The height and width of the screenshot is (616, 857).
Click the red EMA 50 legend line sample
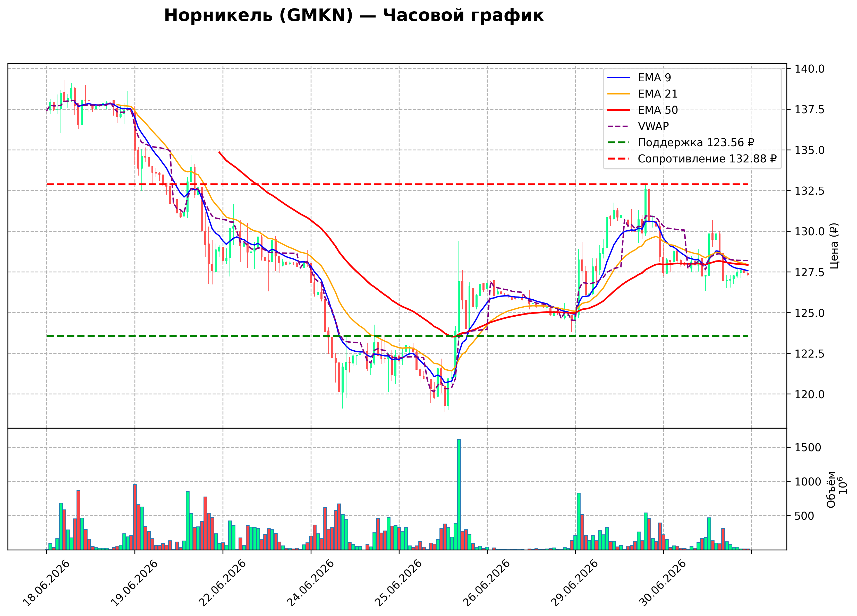point(618,110)
